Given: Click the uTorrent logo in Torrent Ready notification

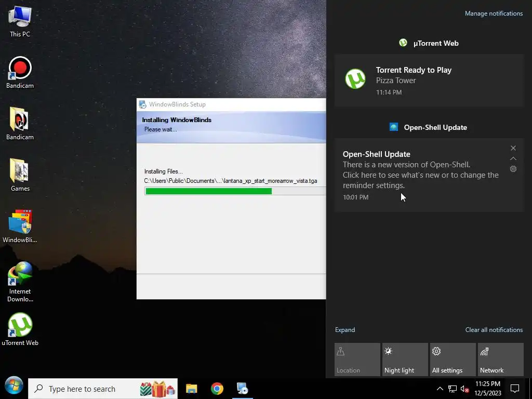Looking at the screenshot, I should [x=355, y=79].
